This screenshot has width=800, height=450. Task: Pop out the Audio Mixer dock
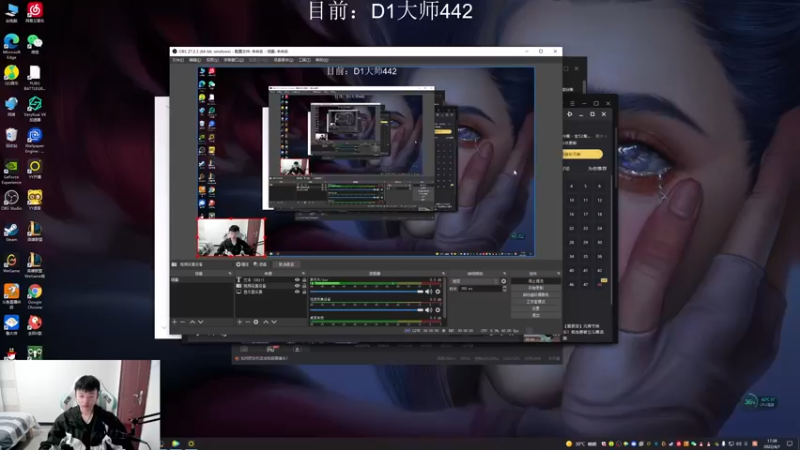pos(443,273)
